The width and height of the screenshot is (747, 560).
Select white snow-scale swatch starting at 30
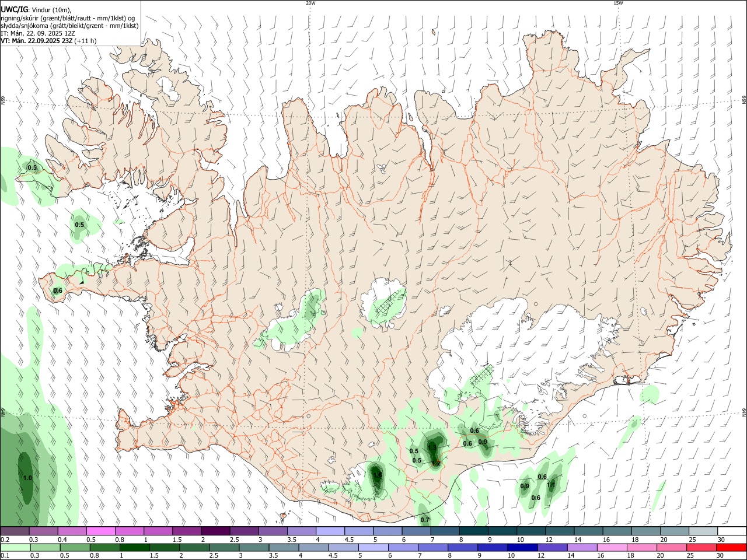pos(732,531)
